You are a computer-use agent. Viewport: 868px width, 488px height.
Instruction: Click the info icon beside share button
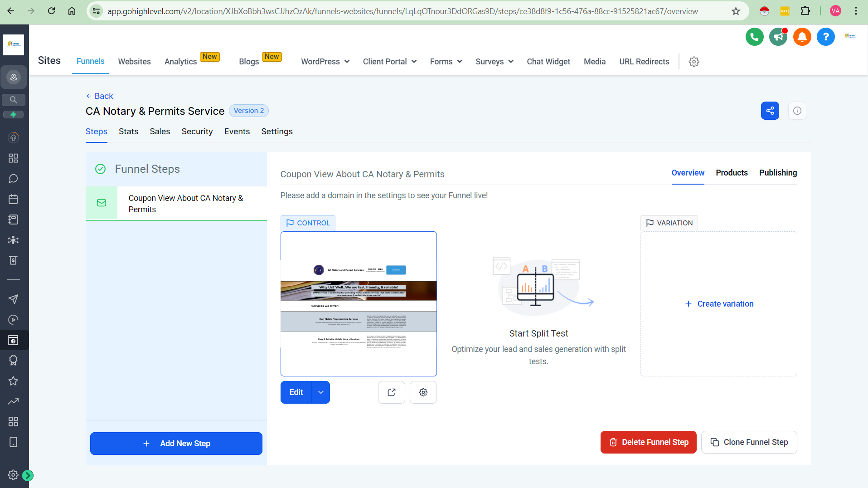[x=797, y=111]
